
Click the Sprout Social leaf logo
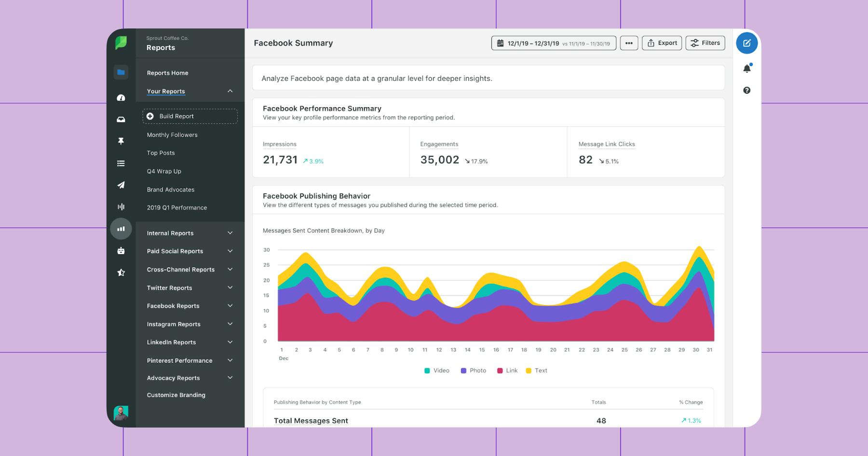pyautogui.click(x=121, y=42)
